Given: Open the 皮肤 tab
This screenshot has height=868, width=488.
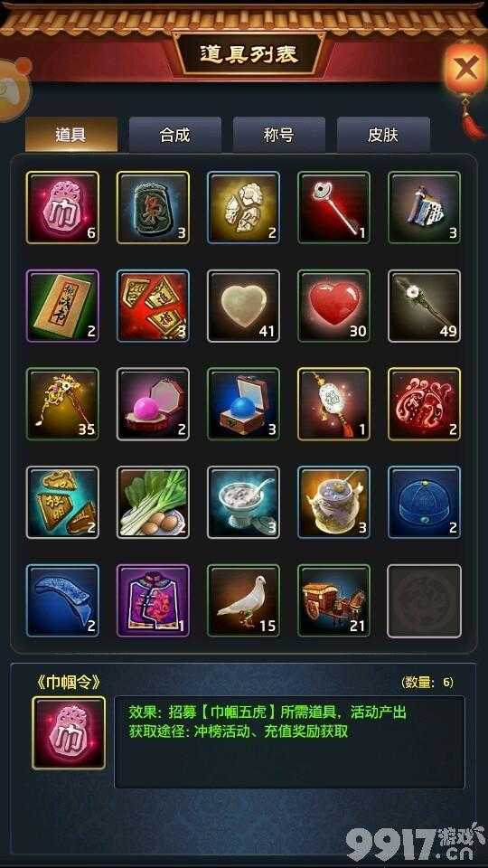Looking at the screenshot, I should [383, 135].
